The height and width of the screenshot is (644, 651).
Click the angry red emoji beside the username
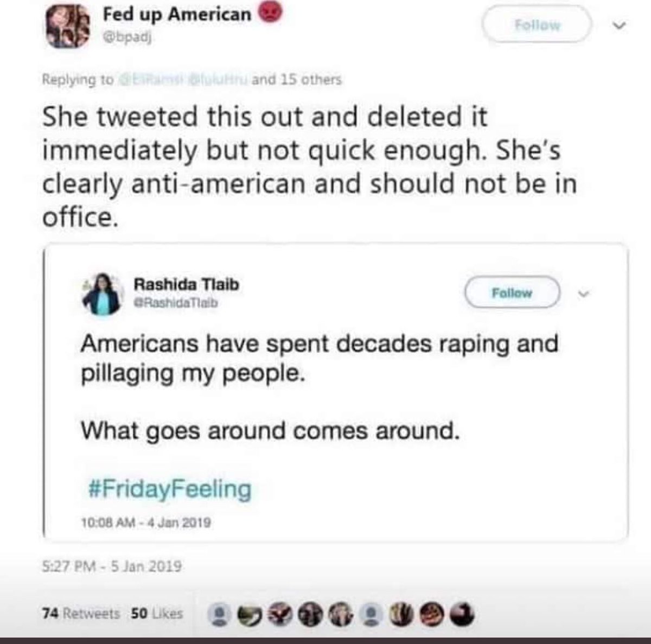[x=269, y=14]
